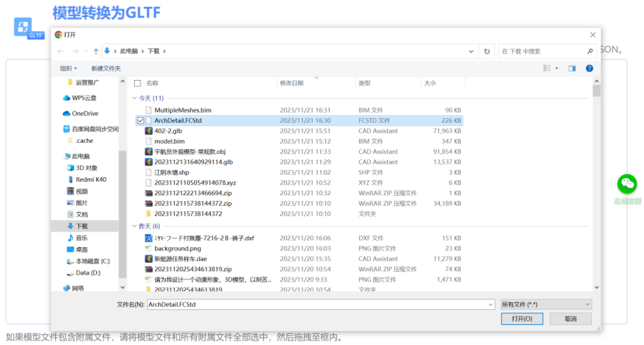This screenshot has width=644, height=345.
Task: Select 网络 in the sidebar
Action: (x=74, y=288)
